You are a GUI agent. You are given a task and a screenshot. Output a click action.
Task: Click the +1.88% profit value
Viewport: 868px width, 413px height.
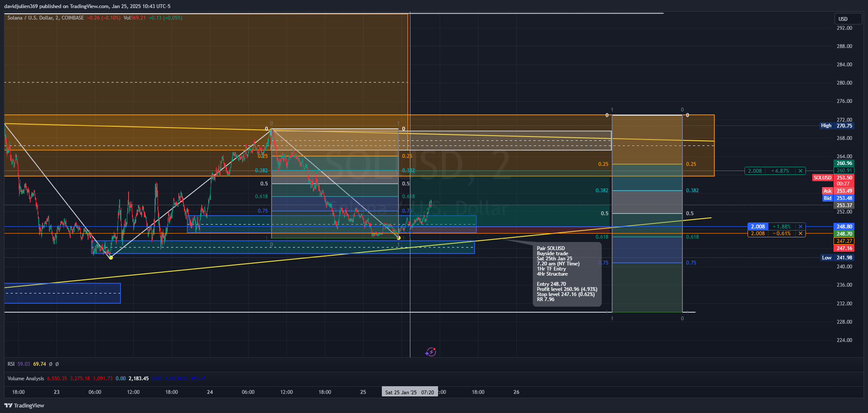[x=782, y=227]
